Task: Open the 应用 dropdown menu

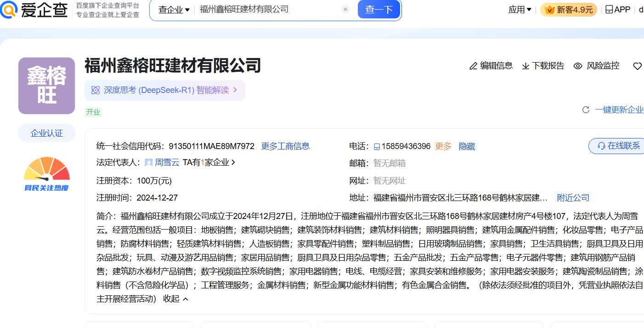Action: tap(520, 10)
